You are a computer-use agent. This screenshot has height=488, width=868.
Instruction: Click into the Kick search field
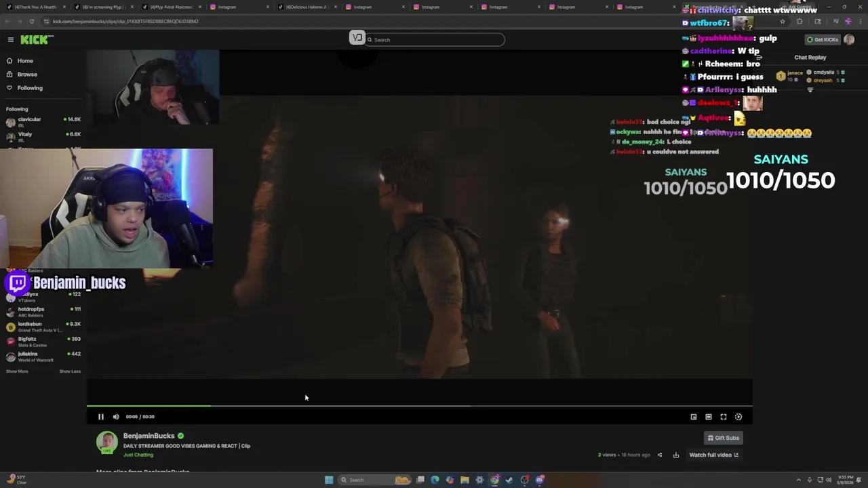pyautogui.click(x=434, y=40)
